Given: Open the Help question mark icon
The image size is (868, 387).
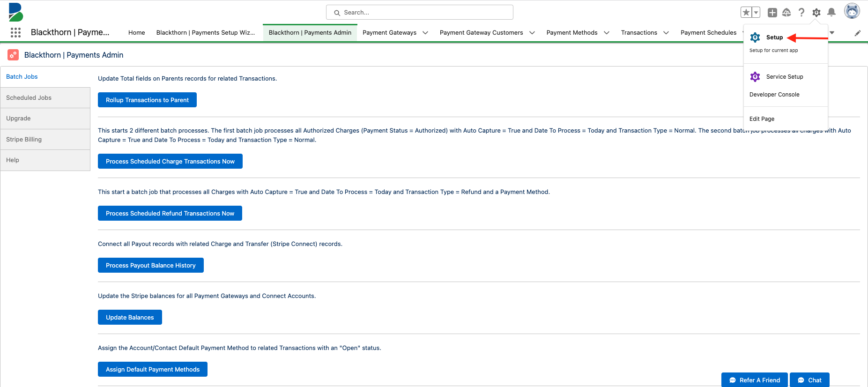Looking at the screenshot, I should coord(801,13).
